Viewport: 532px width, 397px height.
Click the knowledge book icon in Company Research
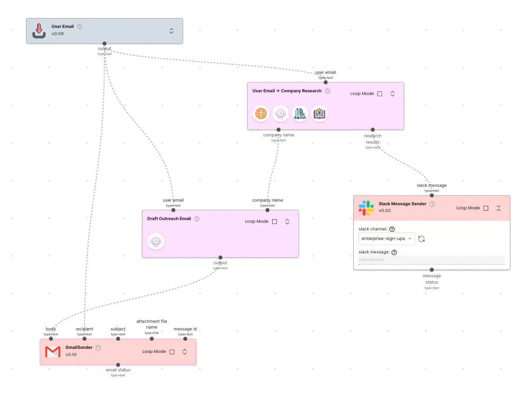pos(319,114)
